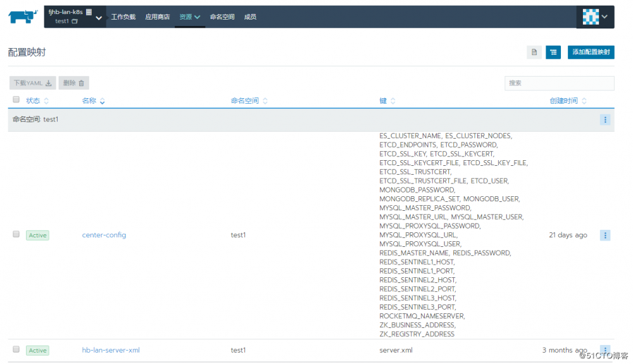
Task: Click the Rancher cow logo
Action: [23, 16]
